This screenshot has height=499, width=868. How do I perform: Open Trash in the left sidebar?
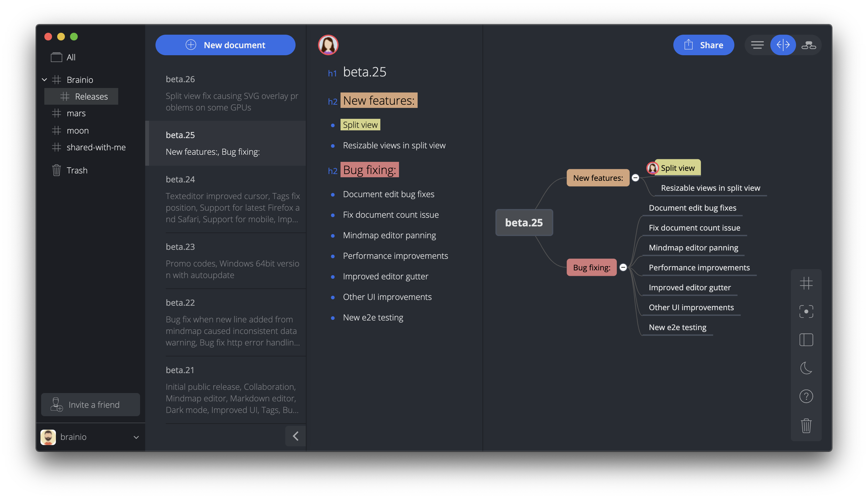tap(77, 170)
